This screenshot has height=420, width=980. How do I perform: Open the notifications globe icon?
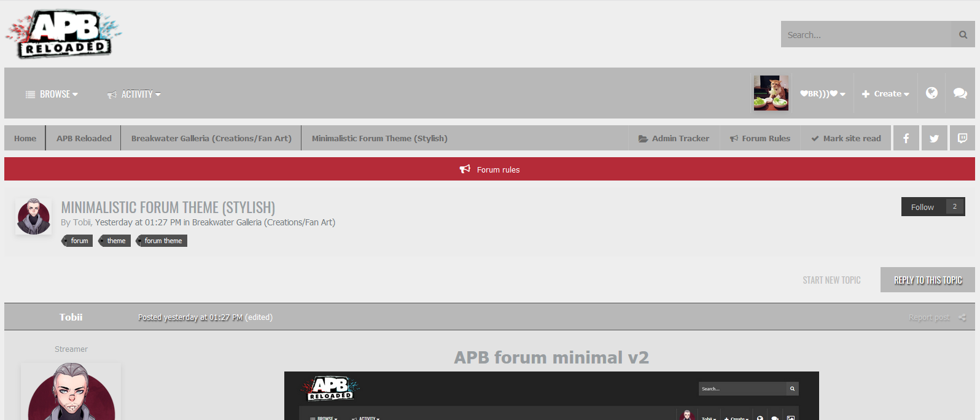click(x=931, y=93)
